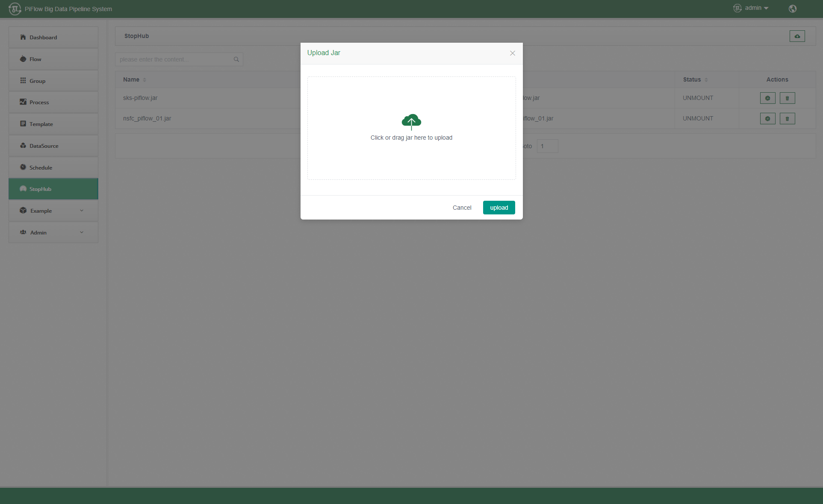Viewport: 823px width, 504px height.
Task: Sort table by Status column
Action: coord(706,80)
